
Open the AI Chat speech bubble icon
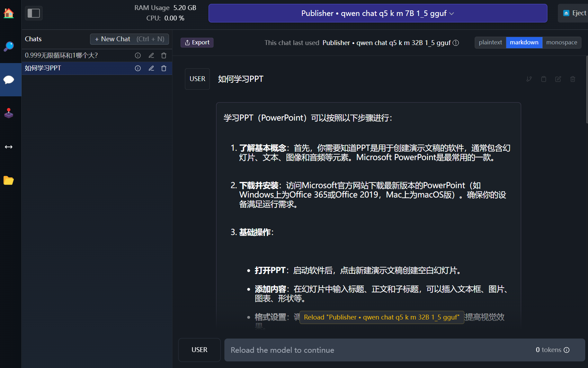click(x=9, y=80)
